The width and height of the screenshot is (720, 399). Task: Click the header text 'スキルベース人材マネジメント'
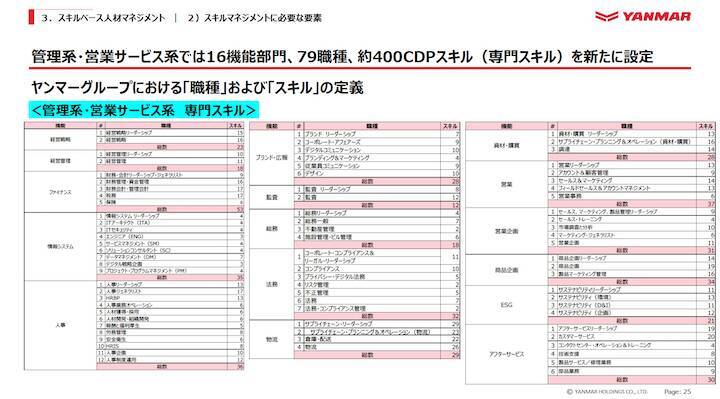coord(111,18)
